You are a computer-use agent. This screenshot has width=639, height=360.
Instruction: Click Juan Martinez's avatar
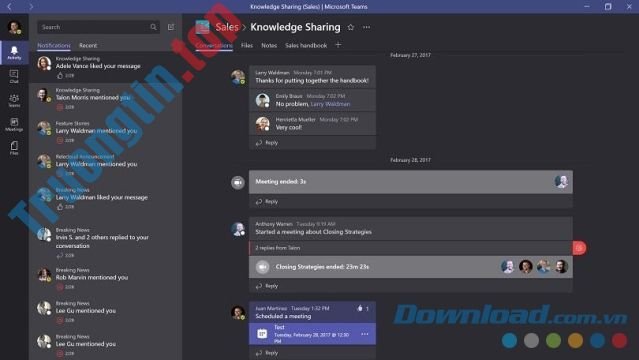238,313
